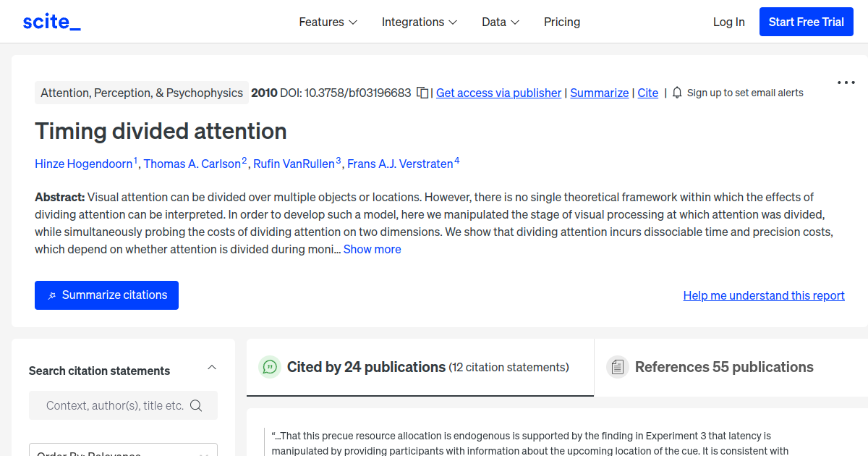Open author Hinze Hogendoorn's profile
Image resolution: width=868 pixels, height=456 pixels.
[x=84, y=164]
